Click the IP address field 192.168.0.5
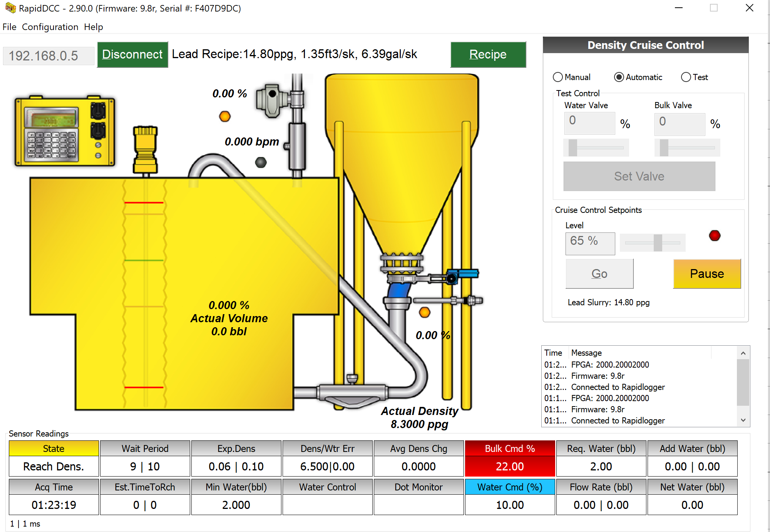This screenshot has width=770, height=532. pyautogui.click(x=49, y=56)
